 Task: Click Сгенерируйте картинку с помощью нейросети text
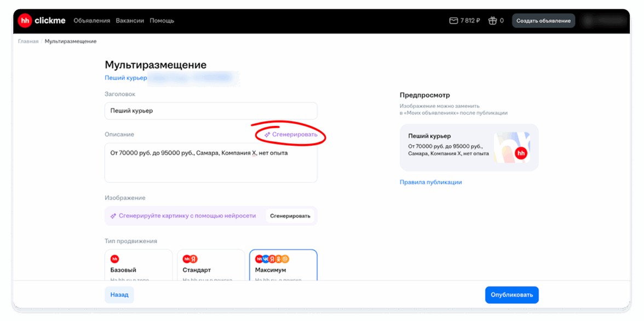click(x=187, y=216)
